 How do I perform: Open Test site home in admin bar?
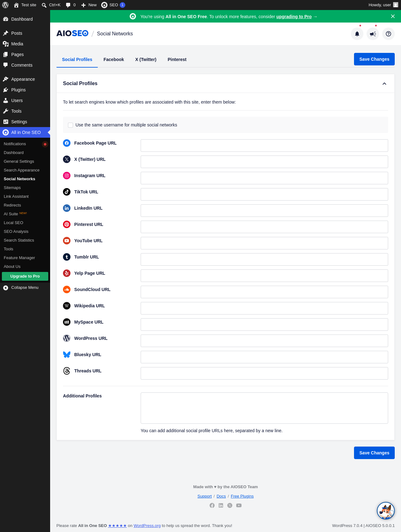(25, 5)
